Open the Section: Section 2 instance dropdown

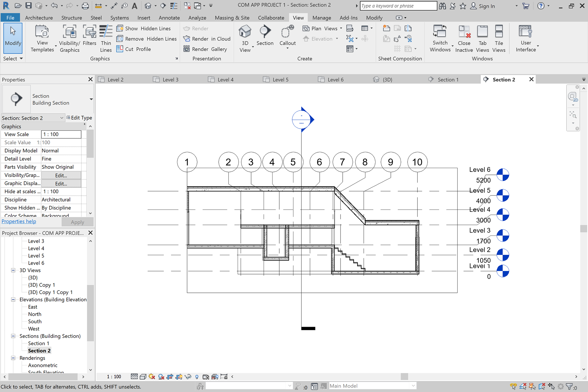click(33, 118)
